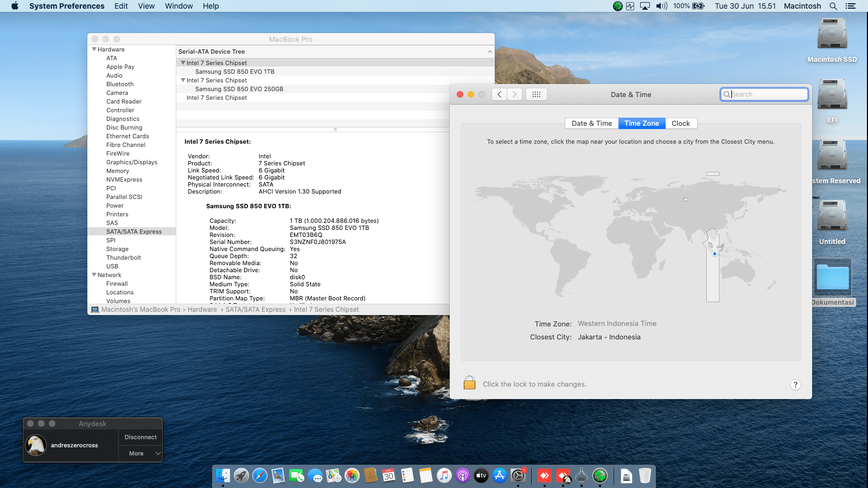Screen dimensions: 868x488
Task: Open Safari from the Dock
Action: pos(260,476)
